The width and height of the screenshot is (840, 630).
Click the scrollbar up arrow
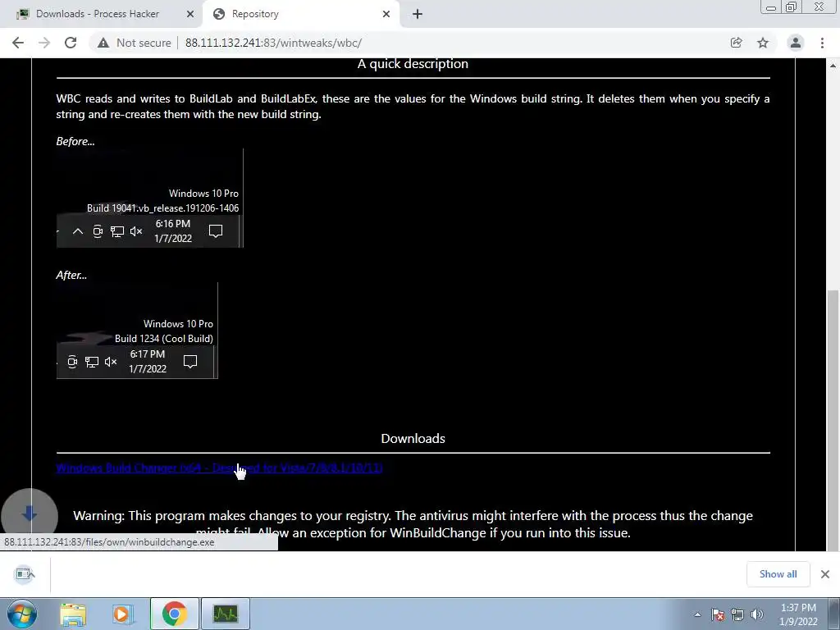pos(833,66)
